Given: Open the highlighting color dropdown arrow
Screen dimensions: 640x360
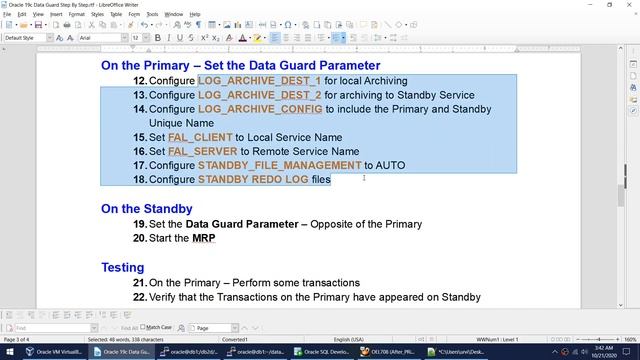Looking at the screenshot, I should point(265,38).
